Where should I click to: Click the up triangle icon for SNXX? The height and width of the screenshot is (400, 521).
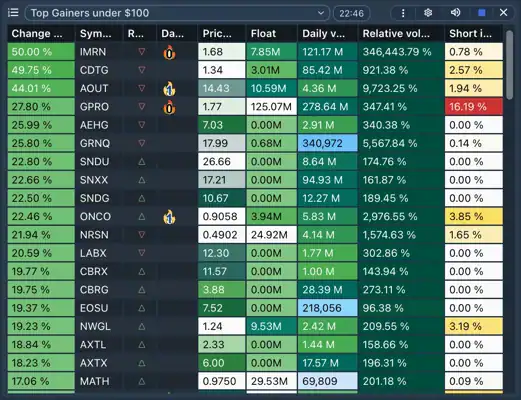142,180
